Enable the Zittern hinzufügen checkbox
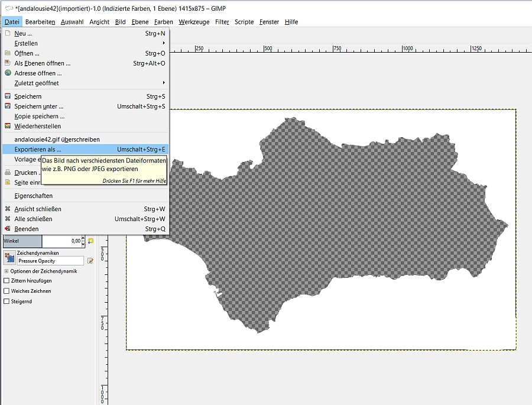The height and width of the screenshot is (405, 532). pos(7,281)
